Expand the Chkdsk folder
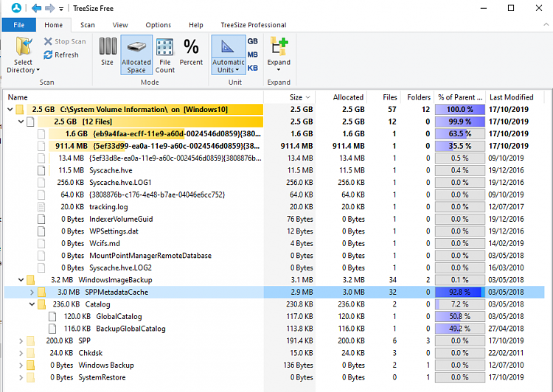The width and height of the screenshot is (553, 392). (21, 353)
